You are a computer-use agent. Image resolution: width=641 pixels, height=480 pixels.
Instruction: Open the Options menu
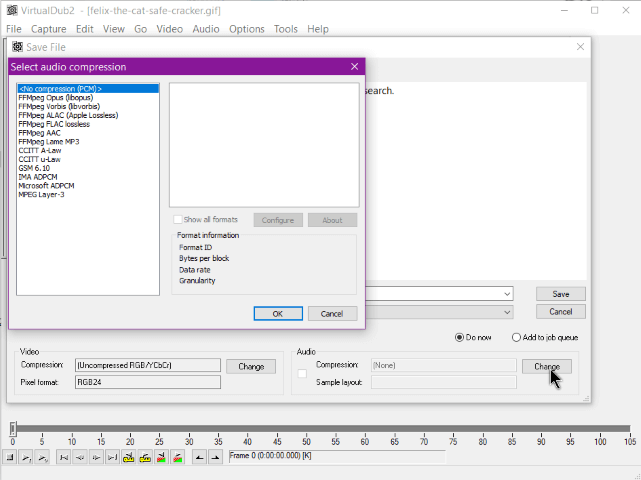[247, 29]
